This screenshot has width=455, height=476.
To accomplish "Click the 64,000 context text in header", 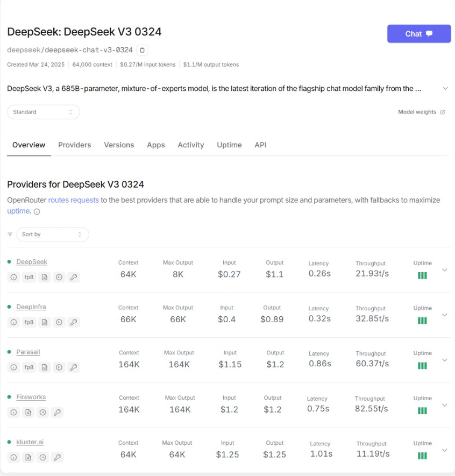I will pos(93,65).
